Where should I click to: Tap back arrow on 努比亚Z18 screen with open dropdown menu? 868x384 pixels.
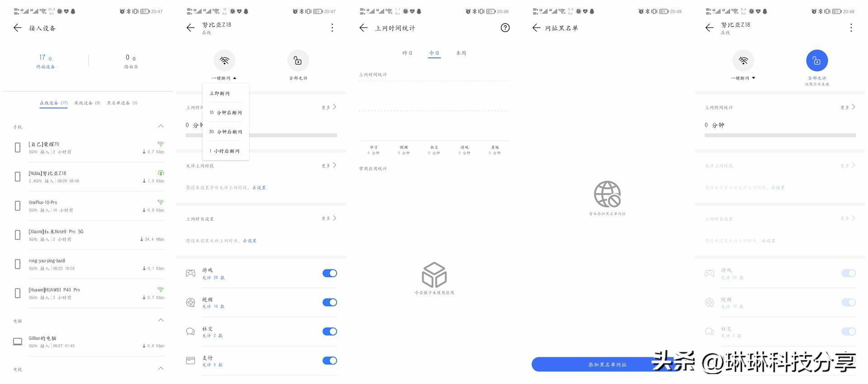tap(190, 28)
